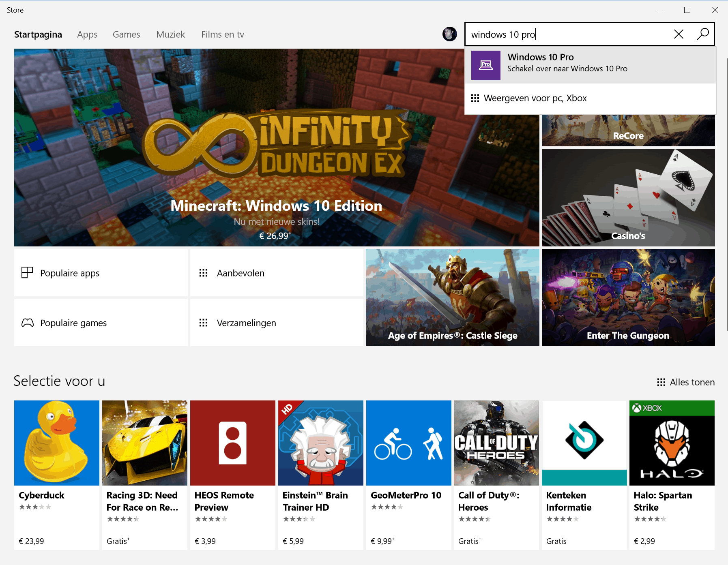Open the Call of Duty Heroes thumbnail
Screen dimensions: 728x565
[x=496, y=443]
